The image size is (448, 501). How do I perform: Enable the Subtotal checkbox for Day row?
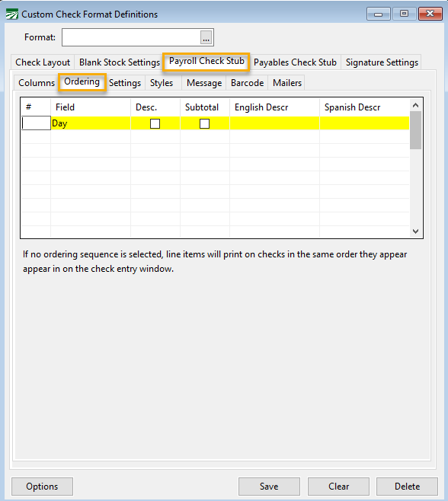205,123
